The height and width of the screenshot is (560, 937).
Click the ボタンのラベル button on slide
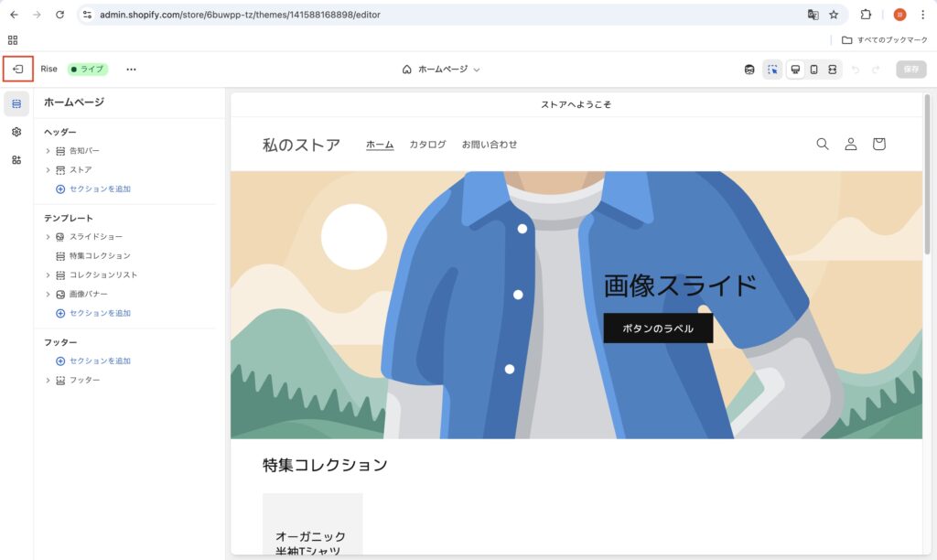pos(657,328)
